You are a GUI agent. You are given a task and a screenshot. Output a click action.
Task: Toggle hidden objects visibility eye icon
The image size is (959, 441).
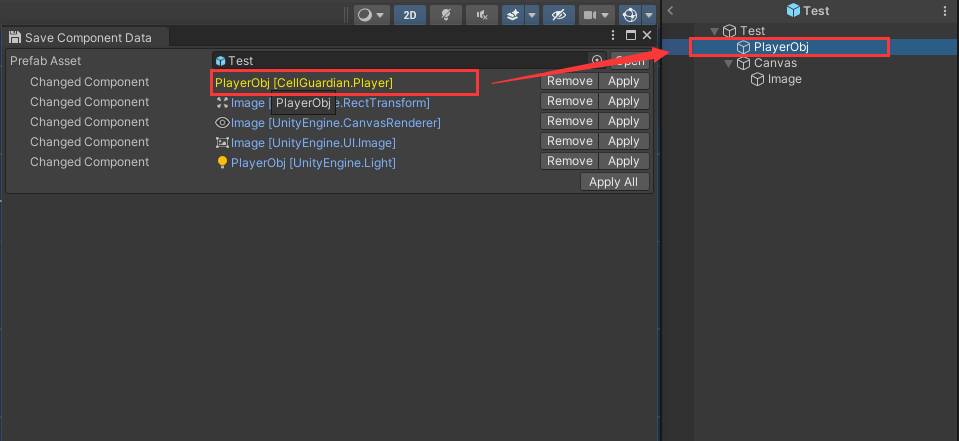click(x=558, y=15)
